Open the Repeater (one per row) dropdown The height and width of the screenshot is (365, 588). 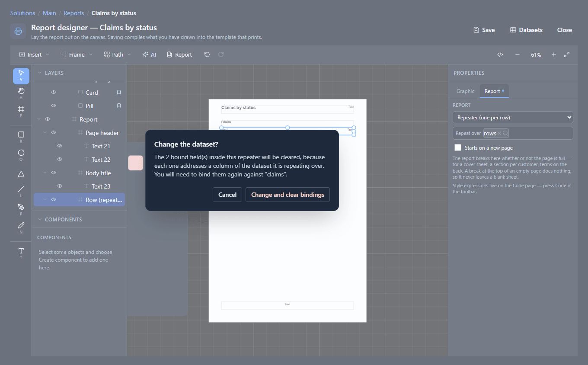pos(513,117)
